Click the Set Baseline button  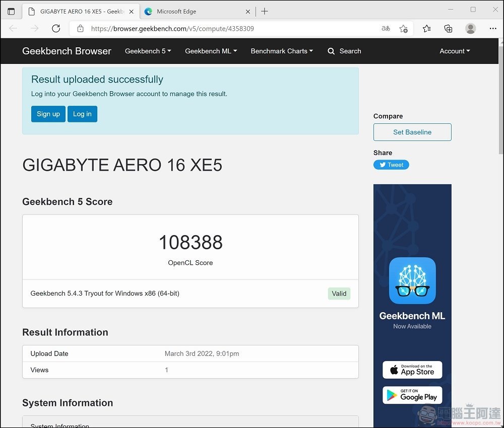pos(412,132)
